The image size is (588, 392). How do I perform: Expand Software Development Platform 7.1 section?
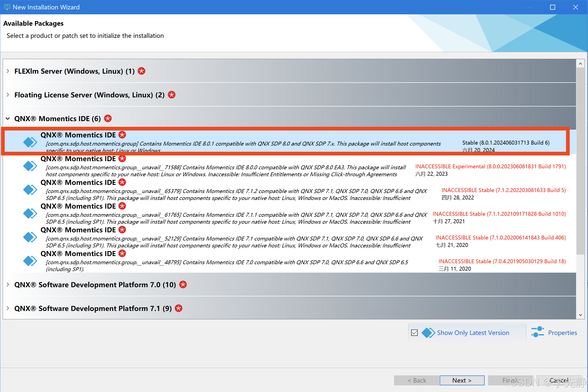(8, 308)
